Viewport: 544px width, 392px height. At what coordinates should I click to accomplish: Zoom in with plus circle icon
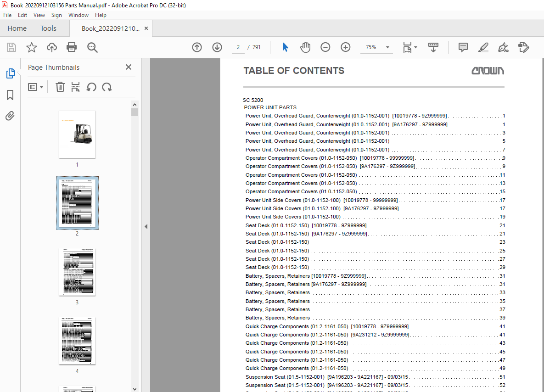coord(346,47)
